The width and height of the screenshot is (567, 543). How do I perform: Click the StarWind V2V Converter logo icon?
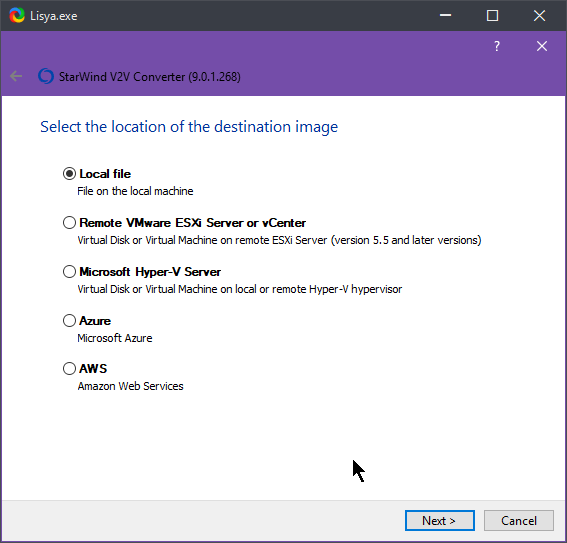(46, 76)
